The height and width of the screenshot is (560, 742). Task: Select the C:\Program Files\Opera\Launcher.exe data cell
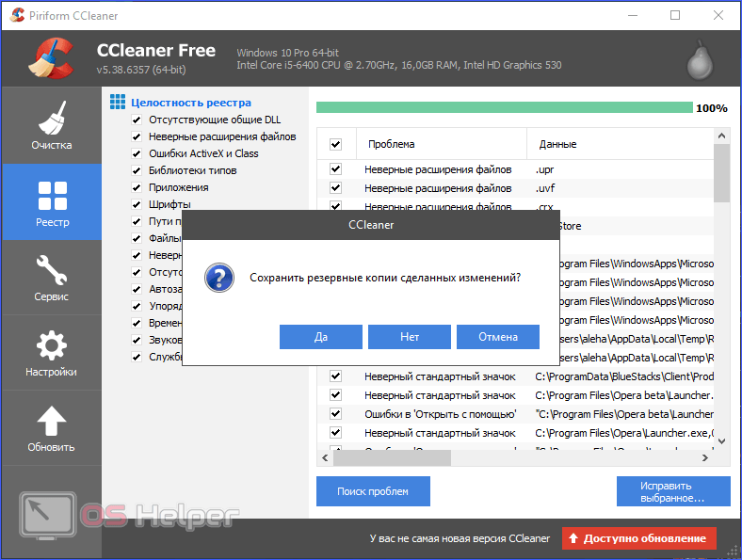(624, 433)
